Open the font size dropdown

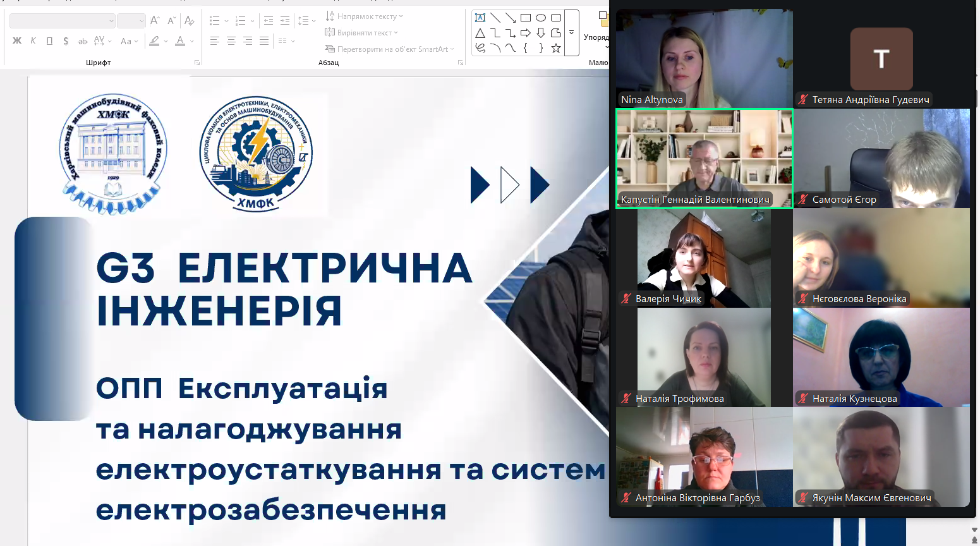(131, 21)
